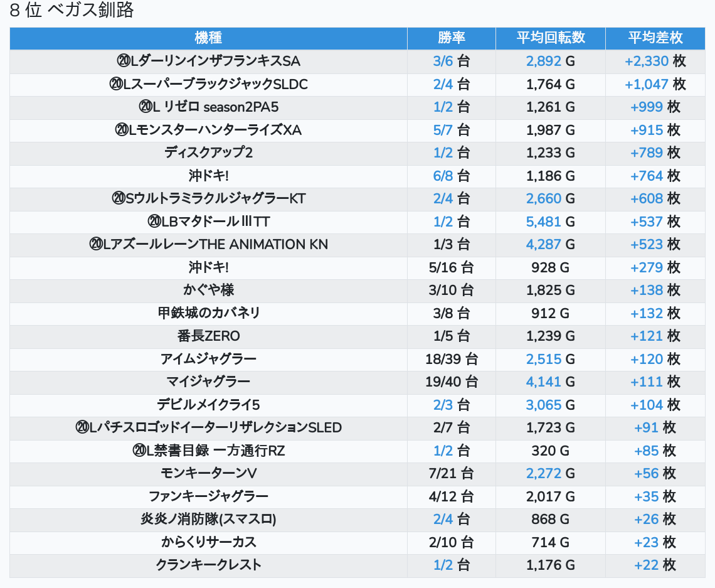This screenshot has width=715, height=588.
Task: Click average difference +999 枚
Action: click(x=655, y=107)
